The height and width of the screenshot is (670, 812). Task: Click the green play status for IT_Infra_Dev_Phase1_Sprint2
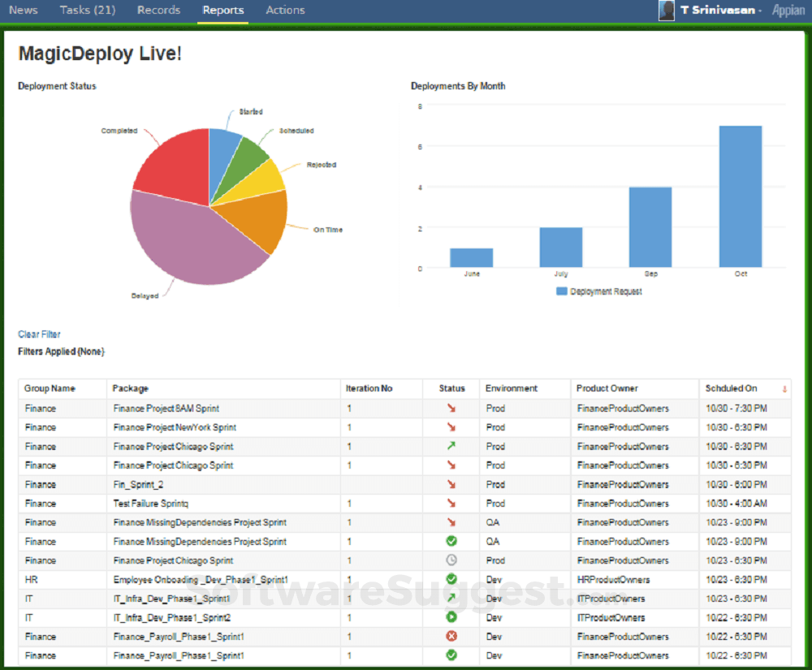[x=451, y=617]
